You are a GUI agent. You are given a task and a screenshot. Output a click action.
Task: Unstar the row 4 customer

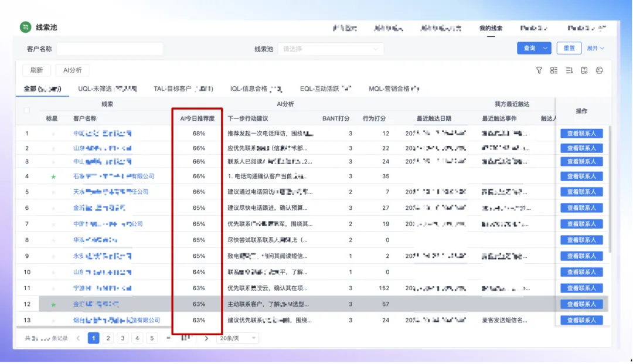(53, 177)
